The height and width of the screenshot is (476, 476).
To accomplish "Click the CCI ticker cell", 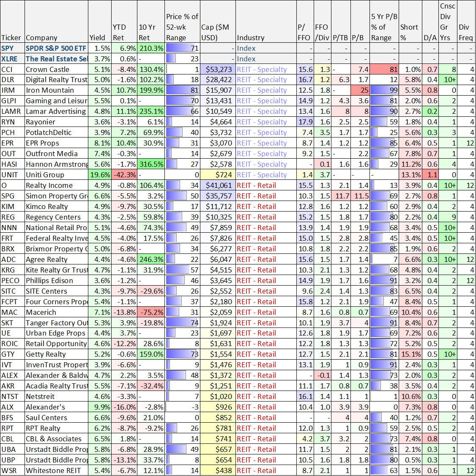I will 12,69.
